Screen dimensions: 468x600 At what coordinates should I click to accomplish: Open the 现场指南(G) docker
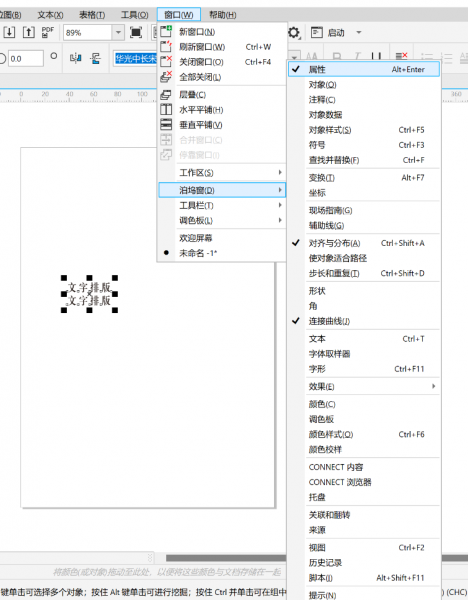[364, 210]
